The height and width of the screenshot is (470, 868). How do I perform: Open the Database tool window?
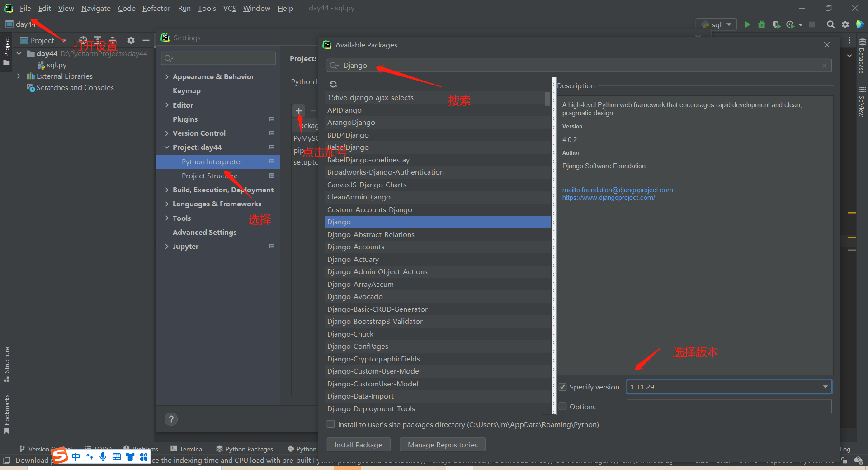click(862, 56)
